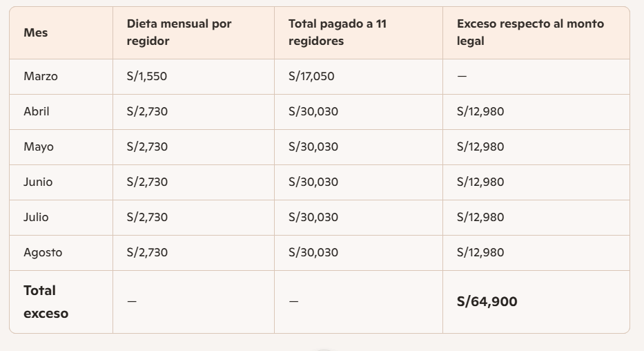The height and width of the screenshot is (351, 644).
Task: Select the "Mayo" row label
Action: 38,147
